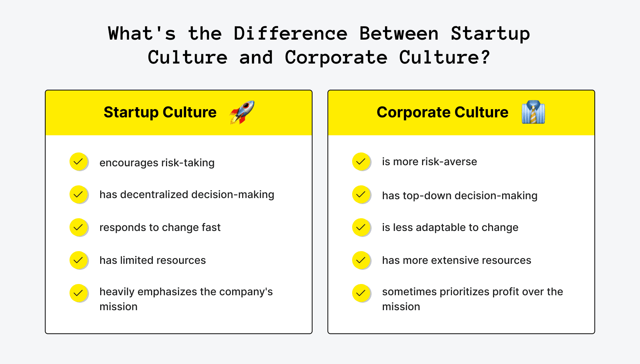
Task: Click the checkmark beside "heavily emphasizes the company's mission"
Action: pyautogui.click(x=79, y=293)
